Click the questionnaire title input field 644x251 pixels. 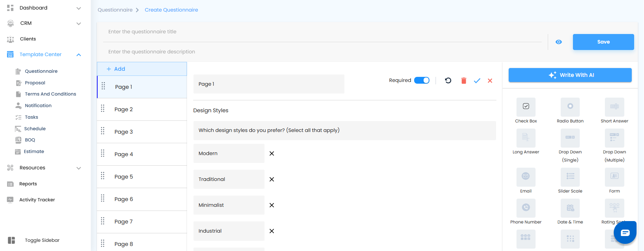point(322,32)
